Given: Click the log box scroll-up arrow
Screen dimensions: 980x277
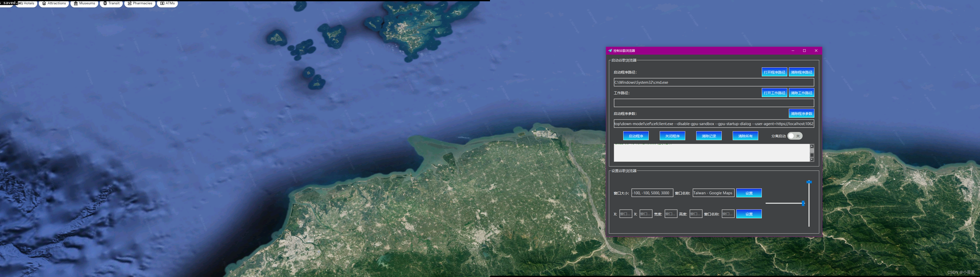Looking at the screenshot, I should click(x=812, y=146).
